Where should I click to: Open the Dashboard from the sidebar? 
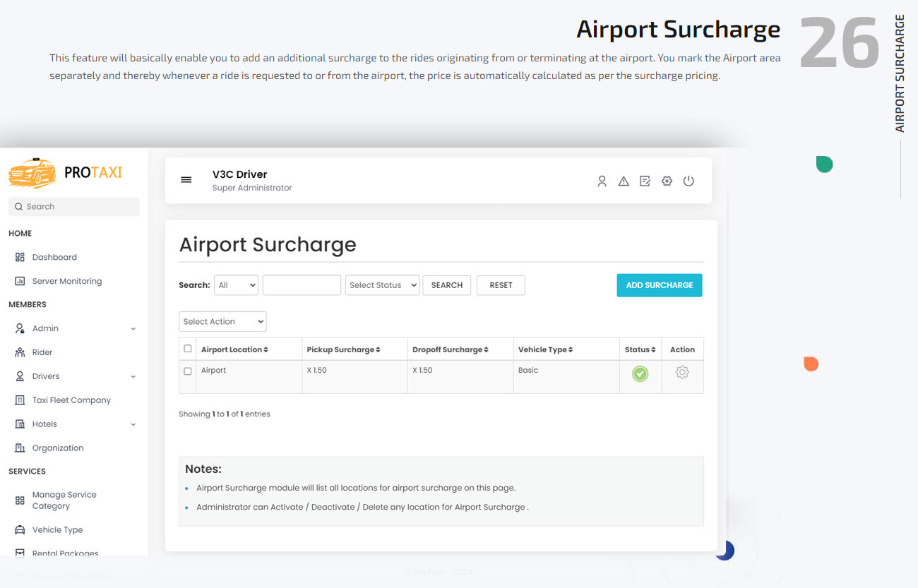point(54,257)
